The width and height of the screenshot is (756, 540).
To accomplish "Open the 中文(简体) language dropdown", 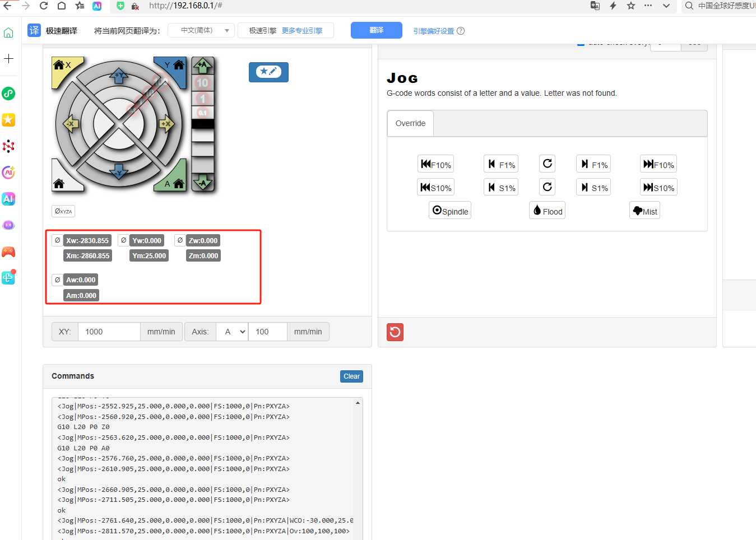I will pos(201,30).
